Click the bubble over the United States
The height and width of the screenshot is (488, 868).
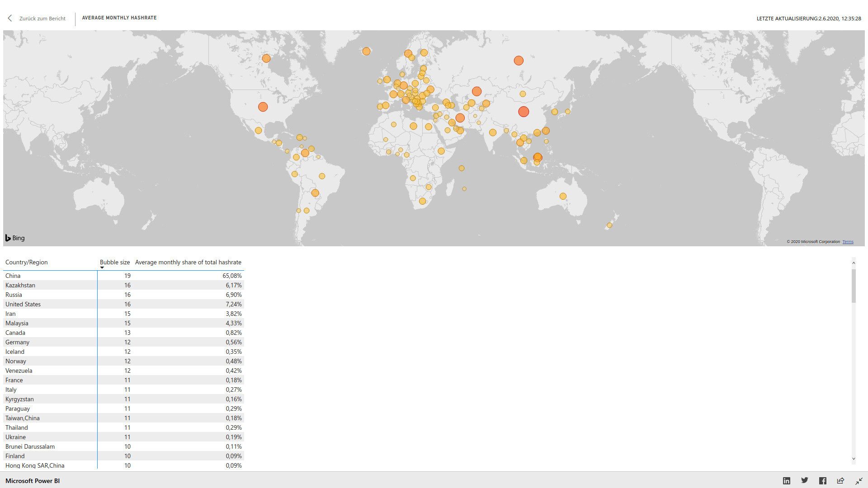[263, 107]
